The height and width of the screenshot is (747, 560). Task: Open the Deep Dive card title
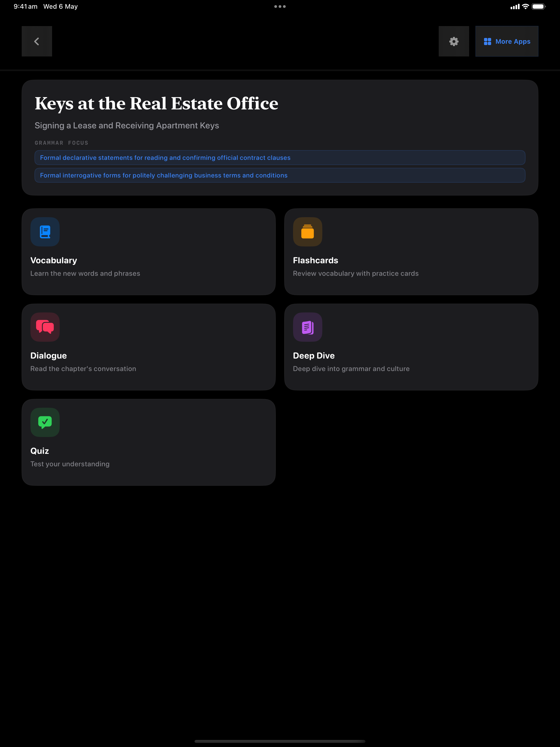point(314,356)
